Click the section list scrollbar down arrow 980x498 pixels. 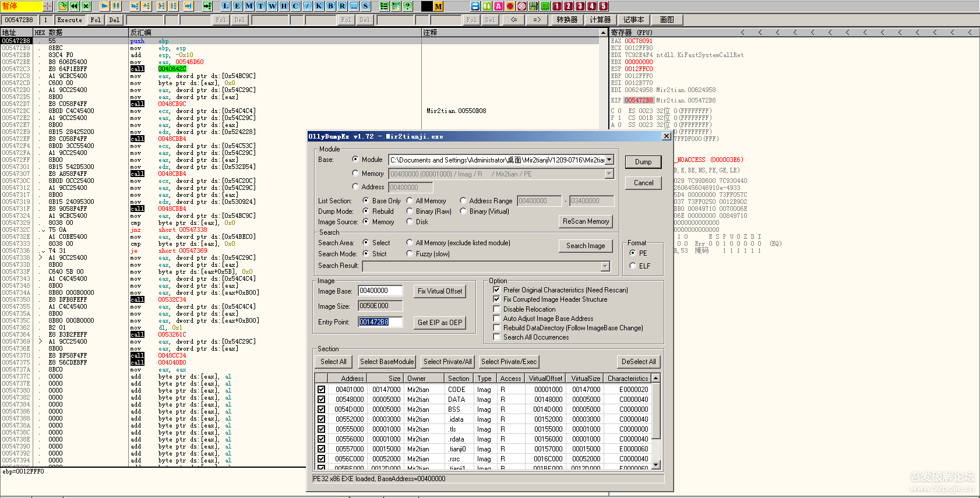[656, 464]
